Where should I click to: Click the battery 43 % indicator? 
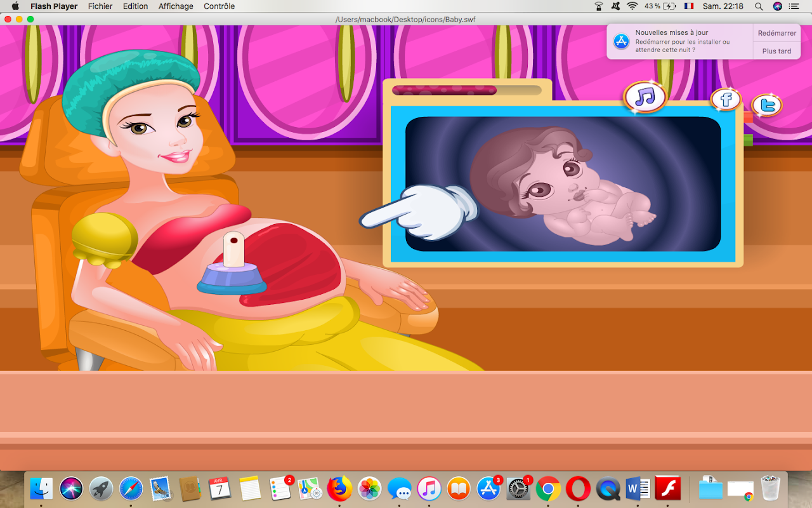pyautogui.click(x=660, y=6)
